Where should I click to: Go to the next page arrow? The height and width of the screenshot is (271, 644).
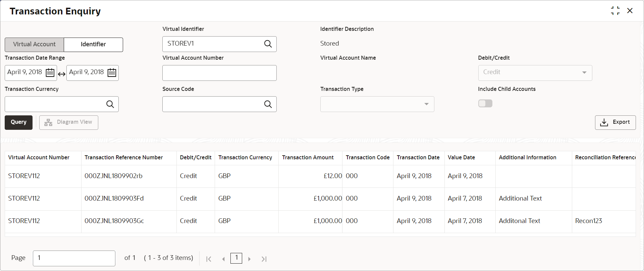(249, 259)
